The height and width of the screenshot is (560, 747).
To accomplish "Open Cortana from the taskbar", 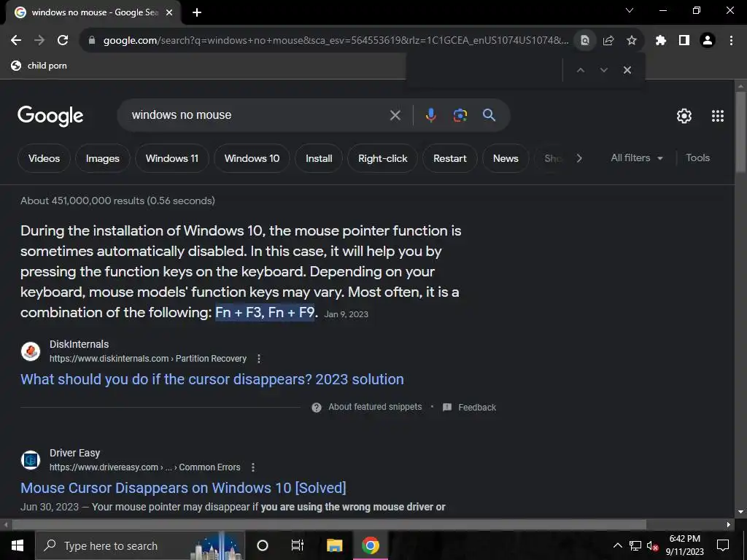I will pyautogui.click(x=263, y=545).
